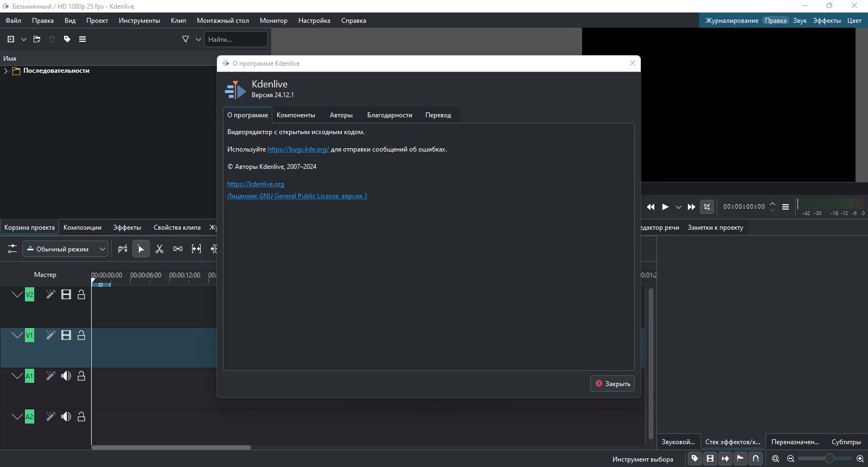868x467 pixels.
Task: Open the Обычный режим edit mode dropdown
Action: tap(66, 249)
